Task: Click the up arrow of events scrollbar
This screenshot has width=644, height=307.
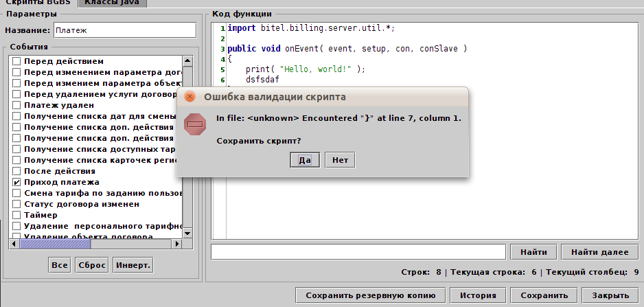Action: point(187,61)
